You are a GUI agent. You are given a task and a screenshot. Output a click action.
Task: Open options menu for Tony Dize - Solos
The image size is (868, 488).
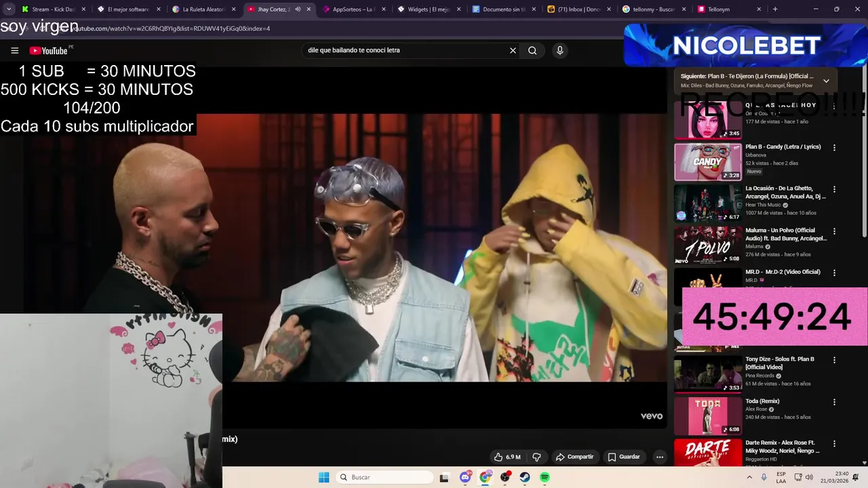click(834, 360)
